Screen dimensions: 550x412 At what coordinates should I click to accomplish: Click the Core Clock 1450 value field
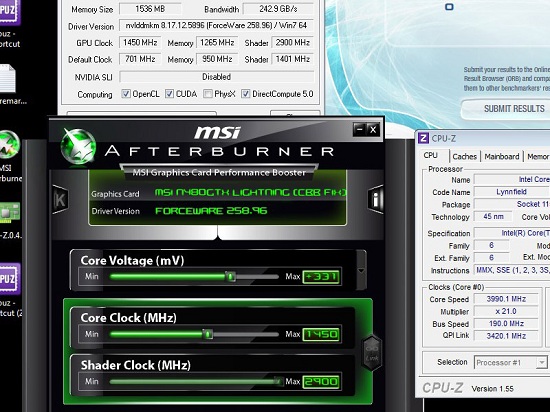click(322, 334)
